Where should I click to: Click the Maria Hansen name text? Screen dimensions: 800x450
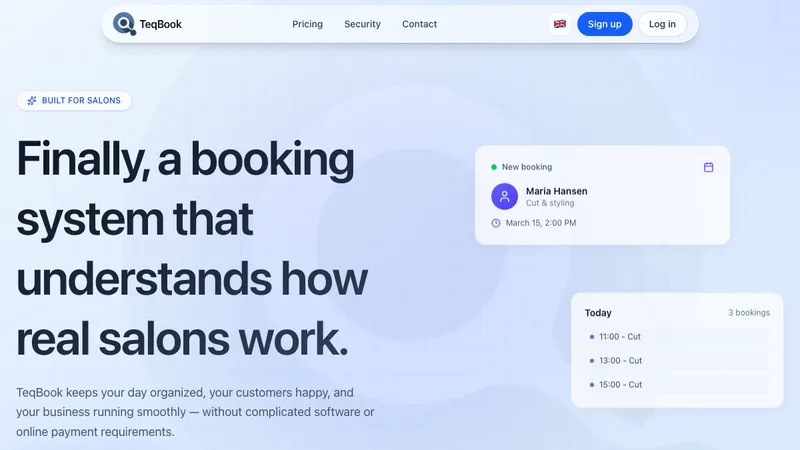(557, 191)
